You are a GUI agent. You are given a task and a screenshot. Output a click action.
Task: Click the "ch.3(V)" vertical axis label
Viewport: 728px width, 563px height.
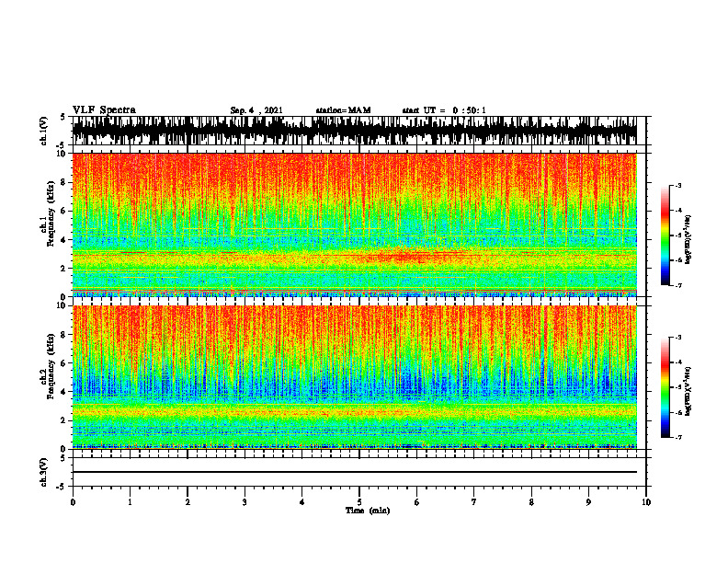click(44, 472)
